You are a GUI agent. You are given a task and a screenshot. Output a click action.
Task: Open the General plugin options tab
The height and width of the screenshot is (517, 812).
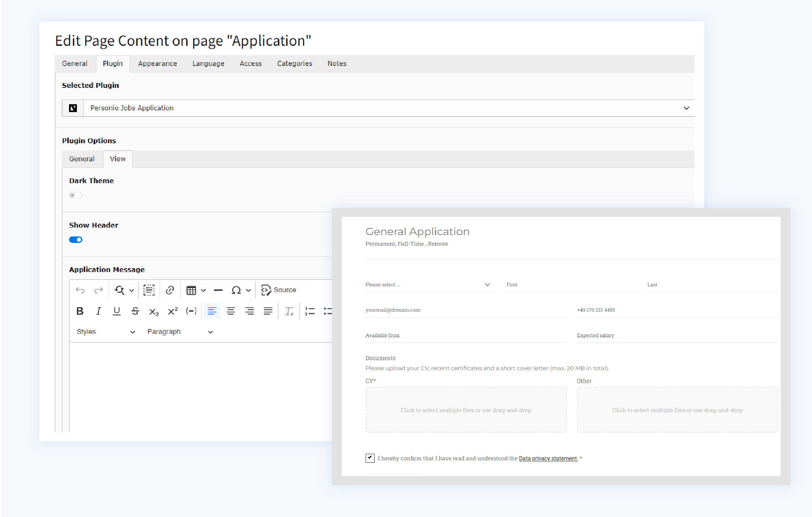coord(82,159)
